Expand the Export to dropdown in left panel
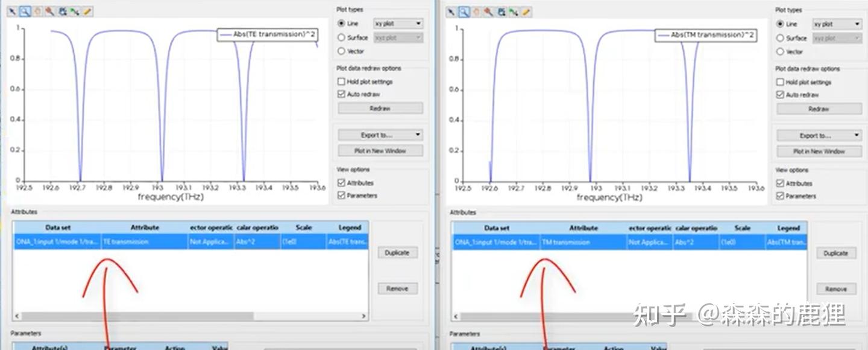The height and width of the screenshot is (350, 868). coord(380,135)
